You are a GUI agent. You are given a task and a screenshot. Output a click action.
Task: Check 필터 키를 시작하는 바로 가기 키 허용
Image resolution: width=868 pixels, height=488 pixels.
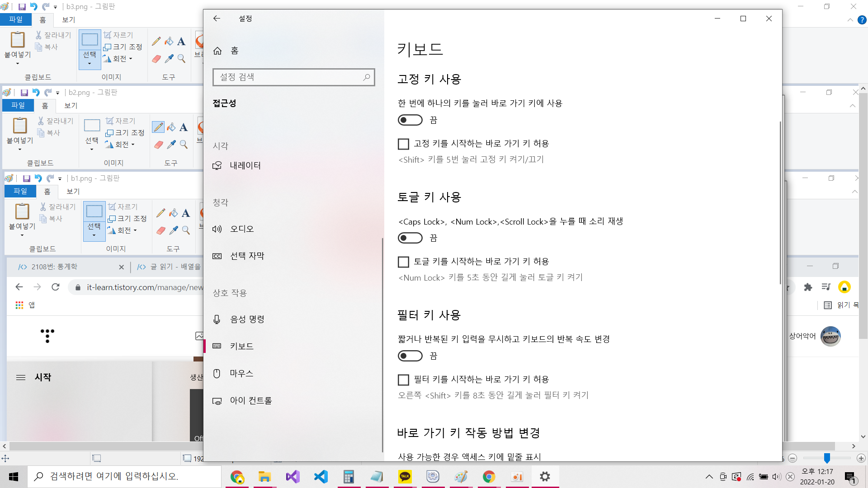point(403,380)
